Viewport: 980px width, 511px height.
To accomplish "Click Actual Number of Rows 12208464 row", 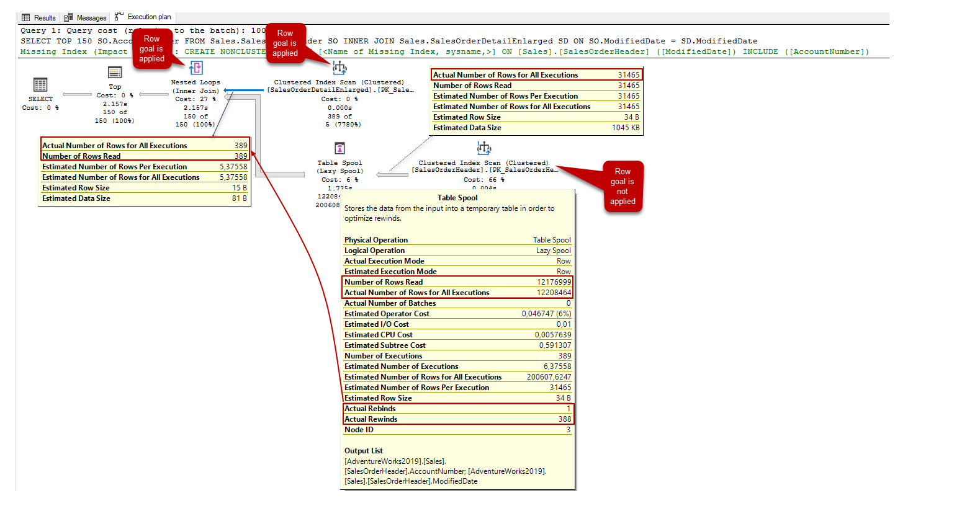I will click(457, 293).
